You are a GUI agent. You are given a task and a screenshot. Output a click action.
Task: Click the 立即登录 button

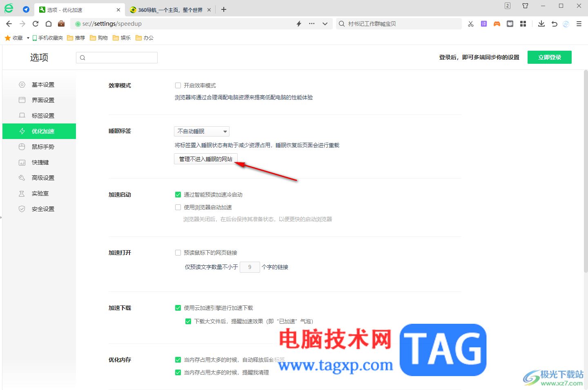(x=549, y=57)
